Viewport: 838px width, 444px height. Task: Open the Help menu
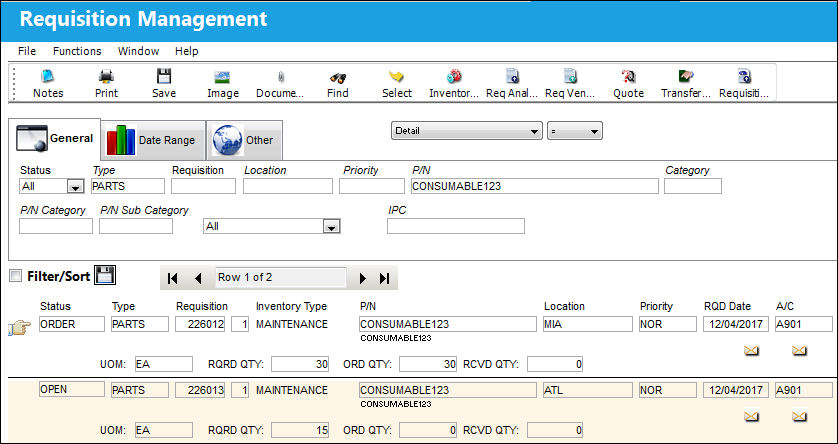(187, 51)
